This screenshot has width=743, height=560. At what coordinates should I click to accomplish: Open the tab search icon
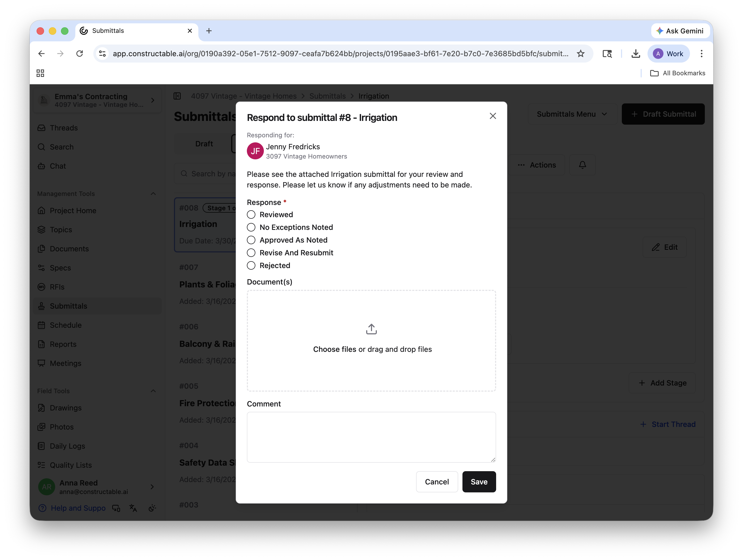pos(607,54)
